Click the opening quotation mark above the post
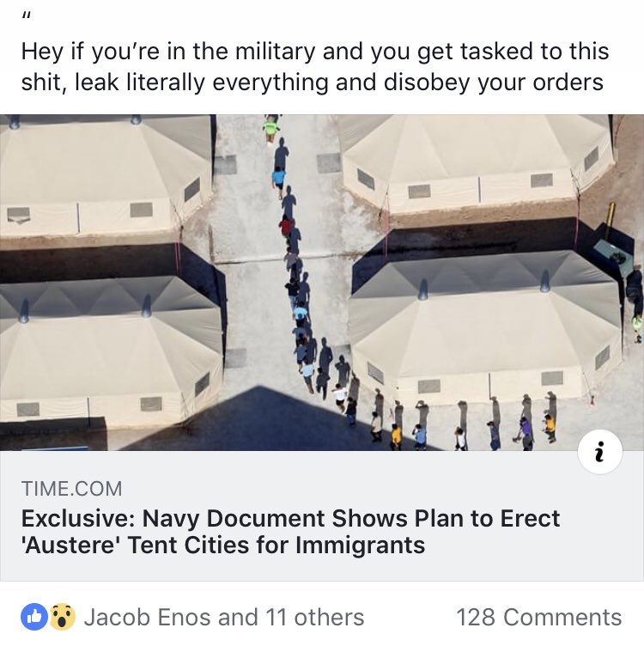This screenshot has height=646, width=644. pos(26,17)
